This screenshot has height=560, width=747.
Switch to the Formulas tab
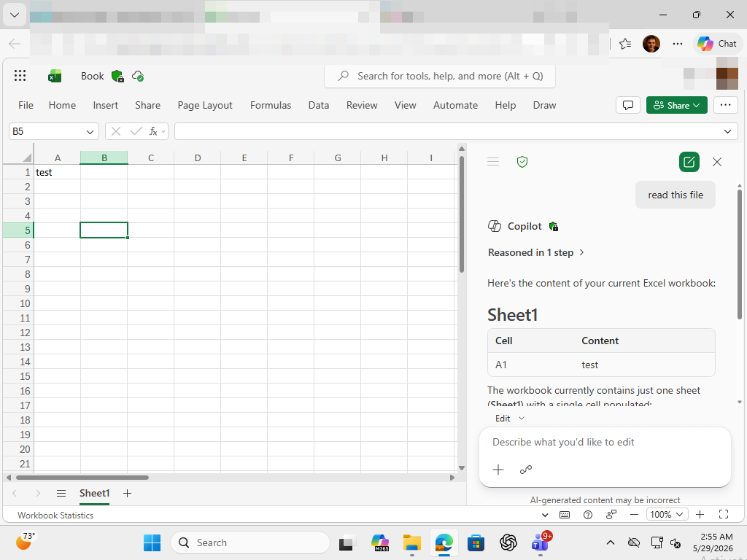(x=271, y=105)
